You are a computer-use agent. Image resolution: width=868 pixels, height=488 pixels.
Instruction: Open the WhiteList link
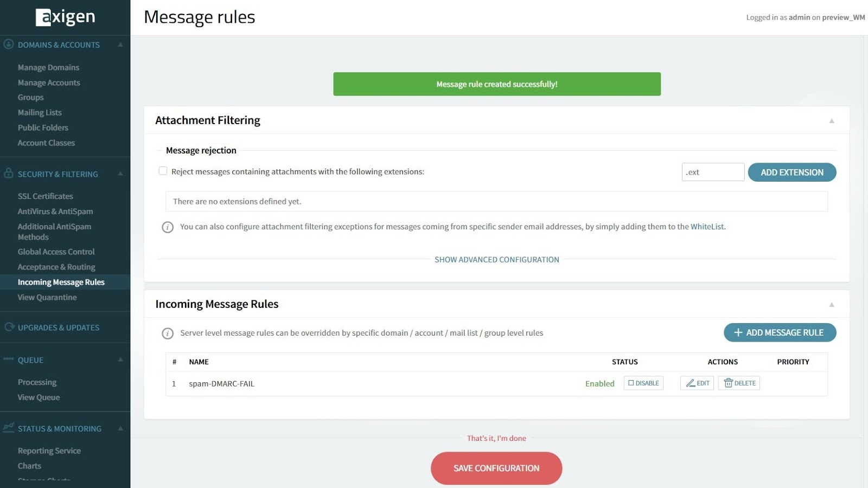(707, 227)
